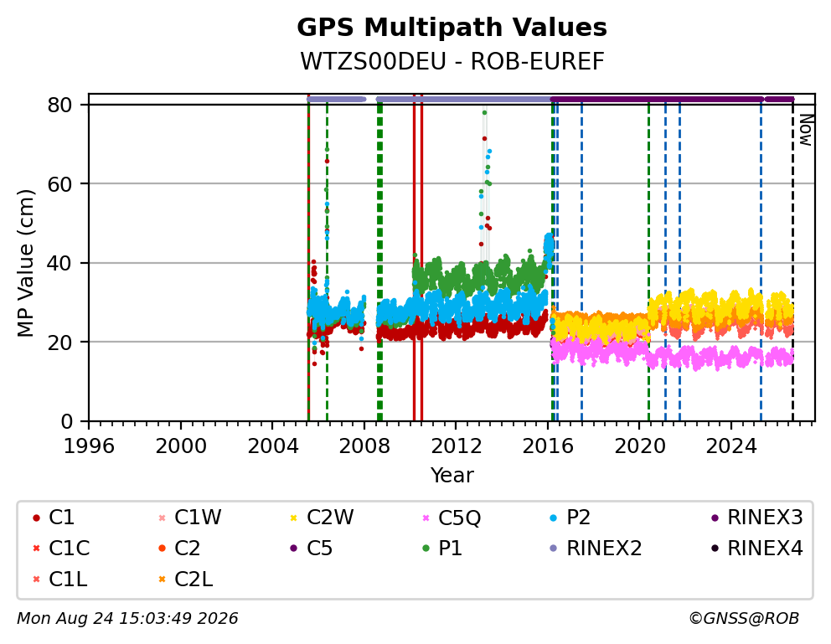Screen dimensions: 831x644
Task: Click the RINEX2 legend entry label
Action: [x=604, y=549]
